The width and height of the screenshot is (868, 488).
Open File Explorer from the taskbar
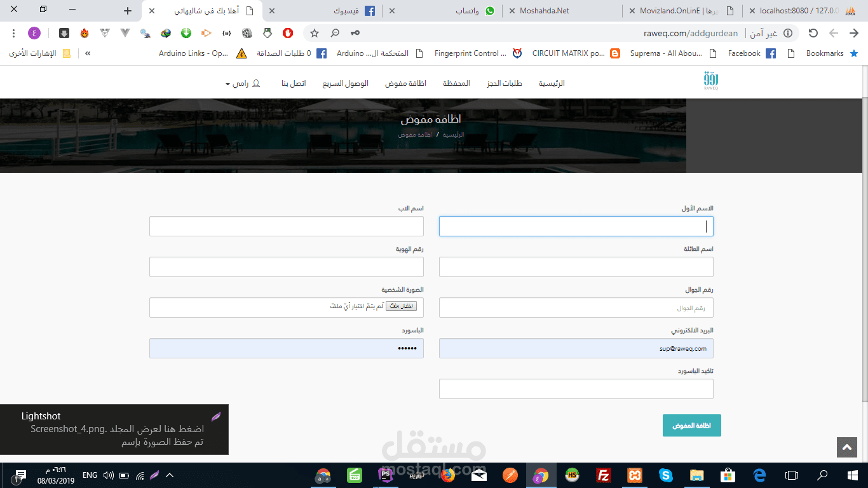pyautogui.click(x=697, y=475)
